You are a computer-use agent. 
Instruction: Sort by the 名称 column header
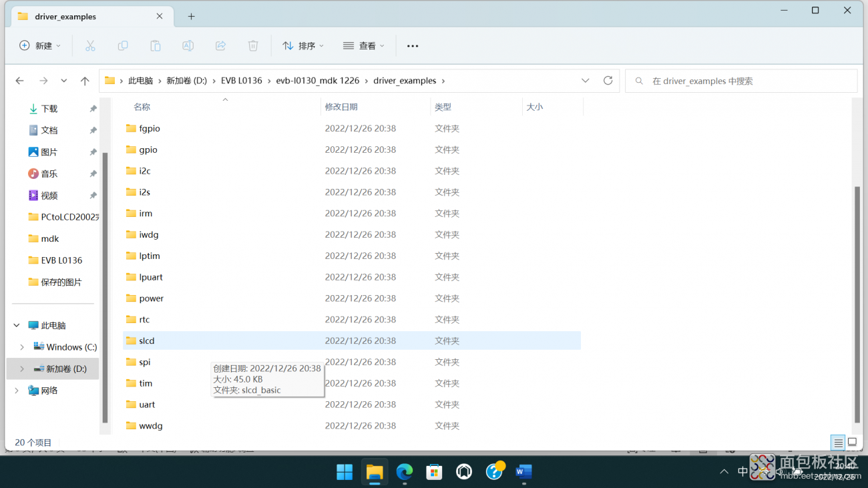pyautogui.click(x=142, y=107)
